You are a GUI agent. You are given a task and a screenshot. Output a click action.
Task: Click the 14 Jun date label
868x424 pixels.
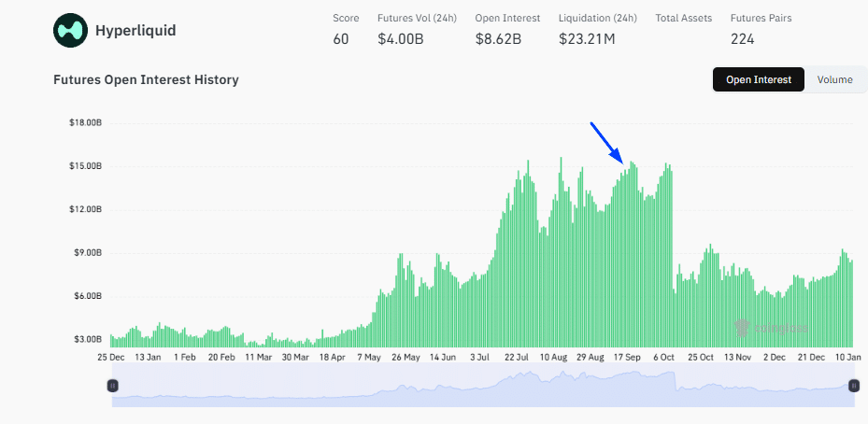click(443, 358)
